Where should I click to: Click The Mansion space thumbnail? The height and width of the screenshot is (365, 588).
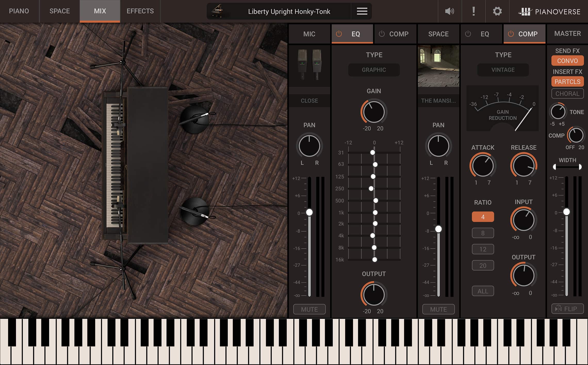click(x=438, y=66)
